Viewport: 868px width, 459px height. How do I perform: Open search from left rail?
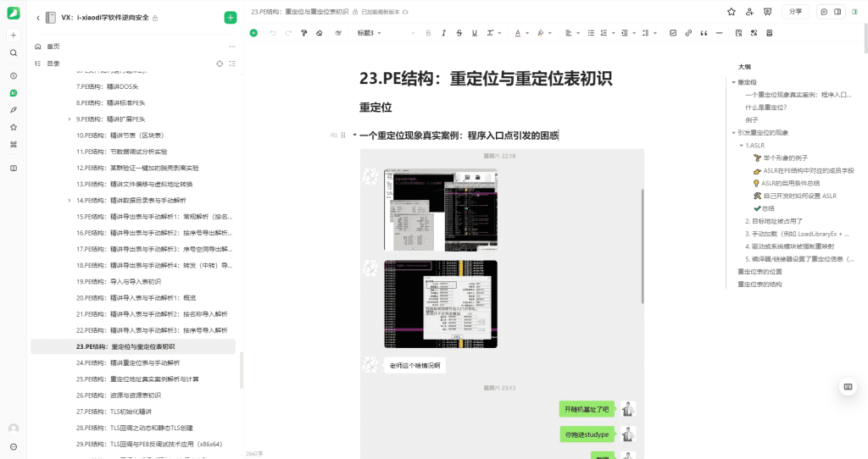14,53
